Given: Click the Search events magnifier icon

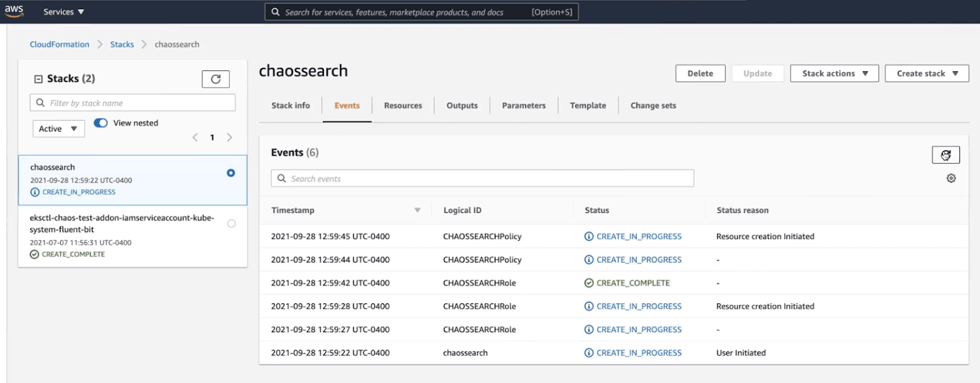Looking at the screenshot, I should [282, 178].
